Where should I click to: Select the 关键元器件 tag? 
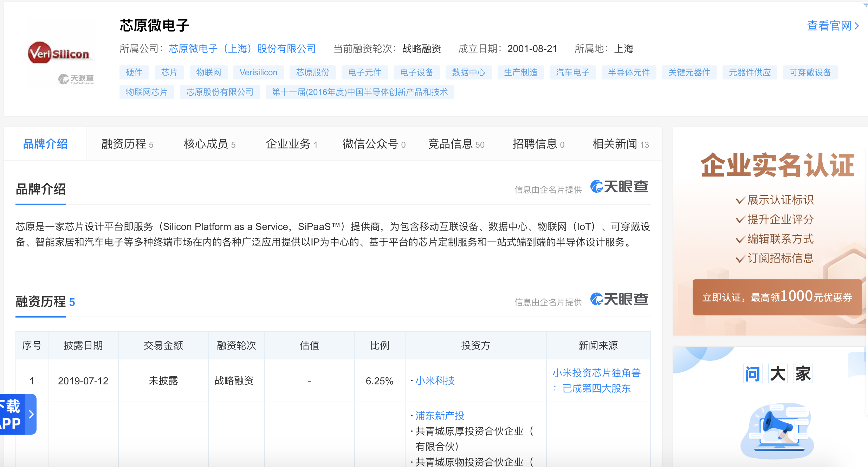pos(689,72)
